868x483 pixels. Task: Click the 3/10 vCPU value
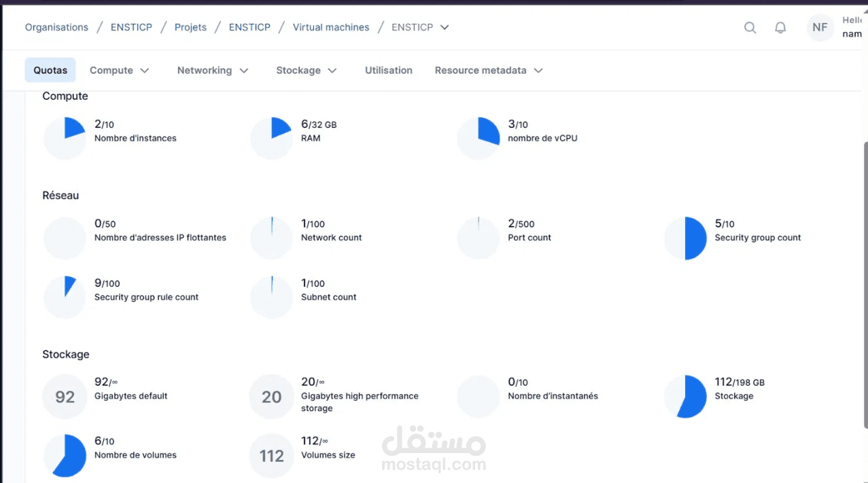(518, 124)
